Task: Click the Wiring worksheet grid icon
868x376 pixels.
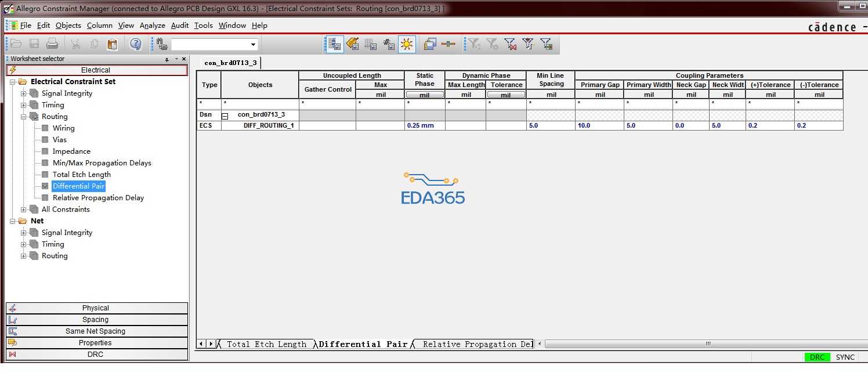Action: [45, 128]
